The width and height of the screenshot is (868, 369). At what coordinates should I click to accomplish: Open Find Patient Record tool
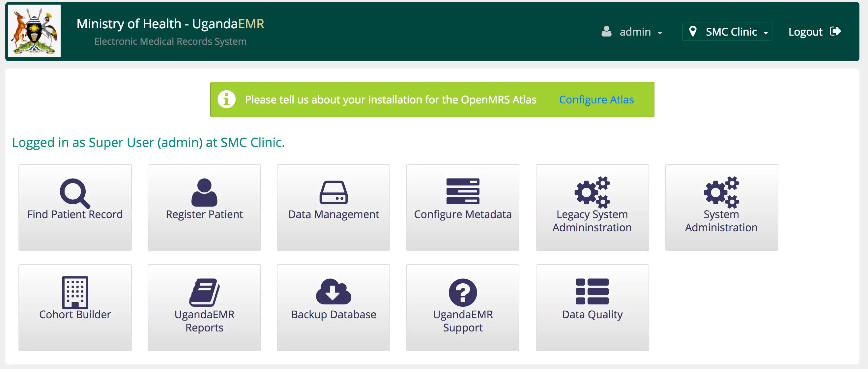coord(75,205)
